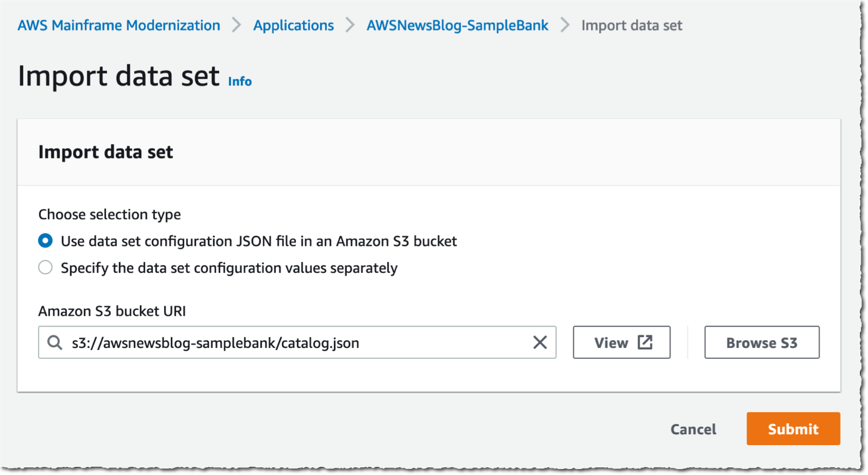Submit the import data set form
This screenshot has height=475, width=868.
point(793,429)
